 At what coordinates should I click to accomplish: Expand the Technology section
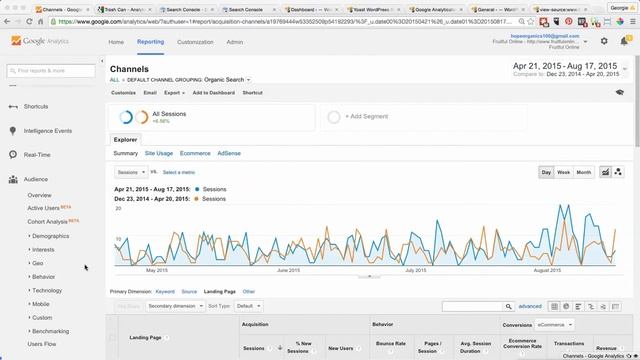[x=47, y=290]
